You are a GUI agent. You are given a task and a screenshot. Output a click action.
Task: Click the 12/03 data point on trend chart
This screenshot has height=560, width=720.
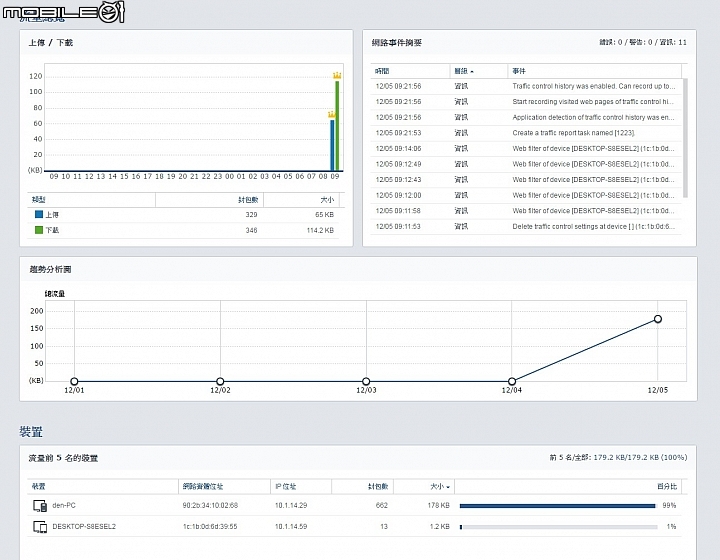point(366,381)
